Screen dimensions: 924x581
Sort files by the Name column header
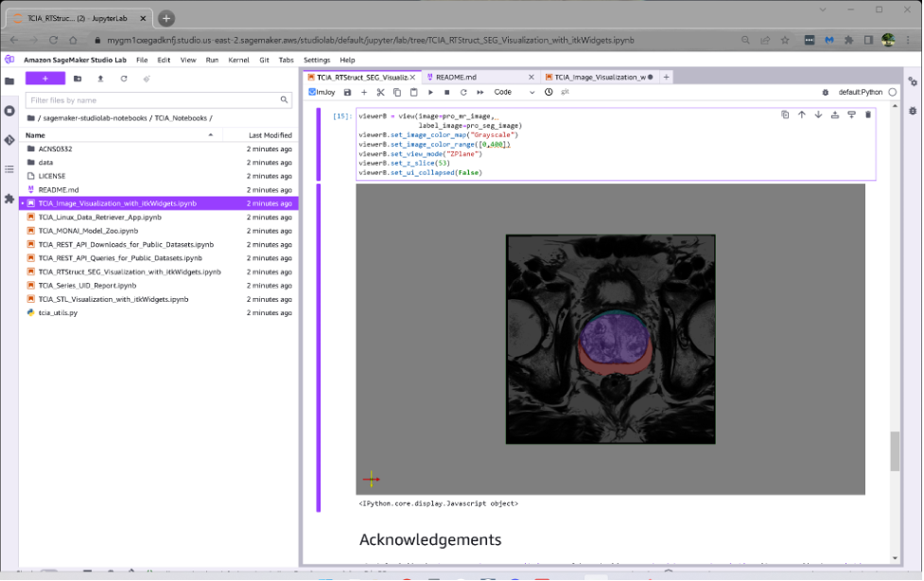click(35, 135)
